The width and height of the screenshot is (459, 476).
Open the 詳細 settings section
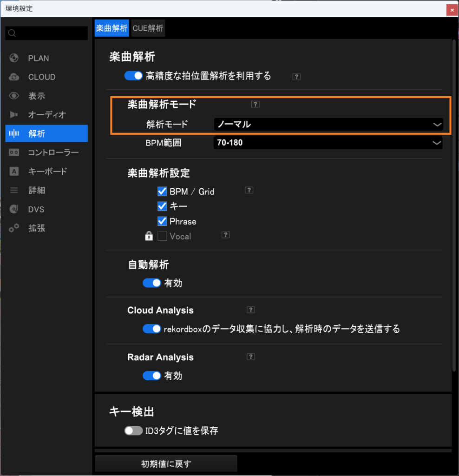tap(37, 191)
